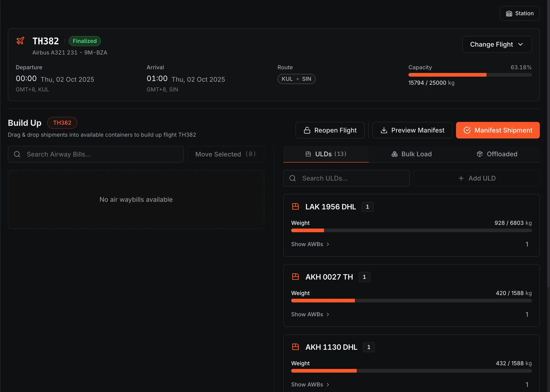
Task: Click the unlock icon on Reopen Flight
Action: coord(307,130)
